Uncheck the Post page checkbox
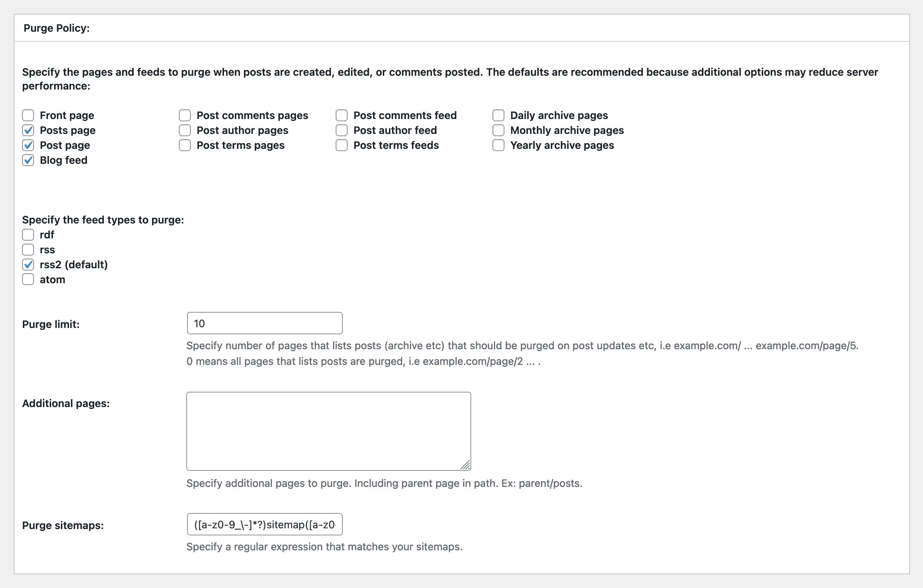The image size is (923, 588). tap(28, 145)
